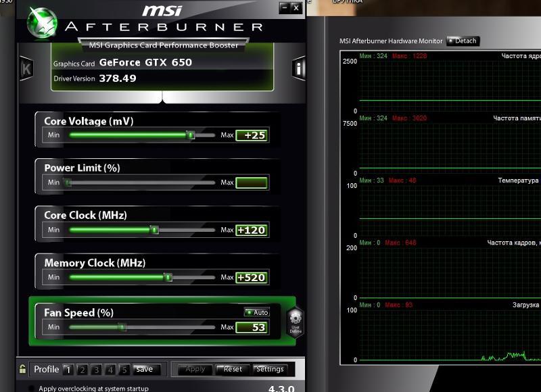Click the Частота памяти graph in Hardware Monitor

coord(450,148)
